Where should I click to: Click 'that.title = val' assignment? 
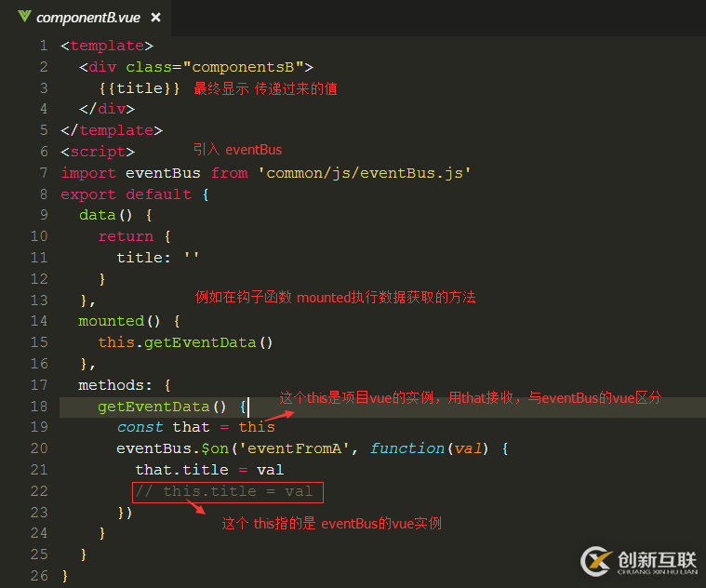(209, 470)
